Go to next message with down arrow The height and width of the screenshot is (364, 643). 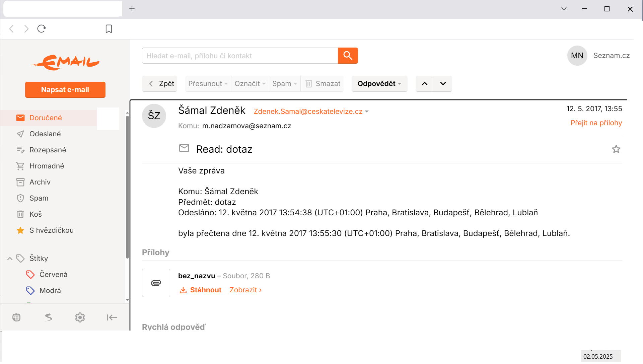pyautogui.click(x=443, y=84)
